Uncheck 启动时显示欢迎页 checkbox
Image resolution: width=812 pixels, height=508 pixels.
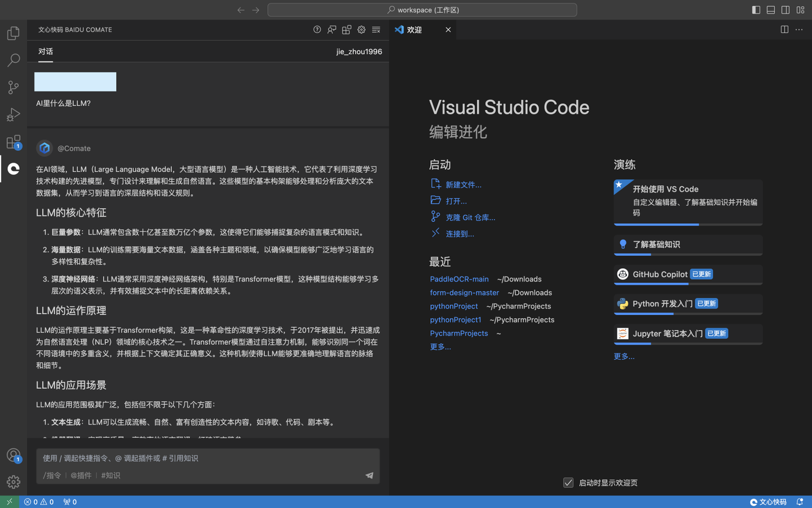click(x=568, y=483)
